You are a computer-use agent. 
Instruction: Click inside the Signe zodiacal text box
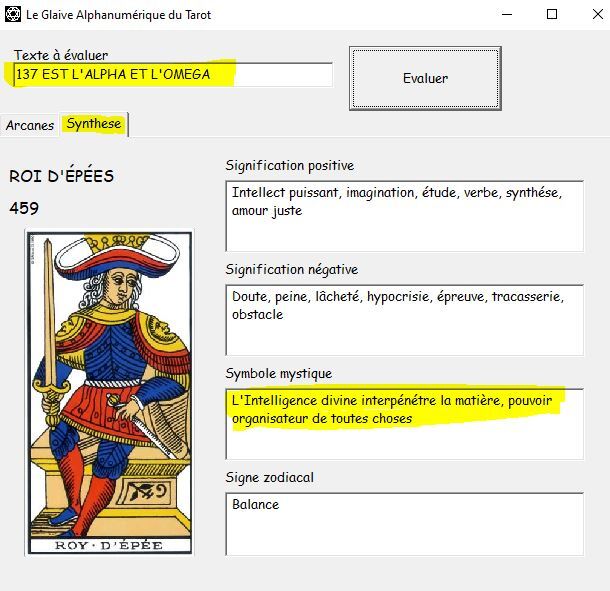[405, 524]
